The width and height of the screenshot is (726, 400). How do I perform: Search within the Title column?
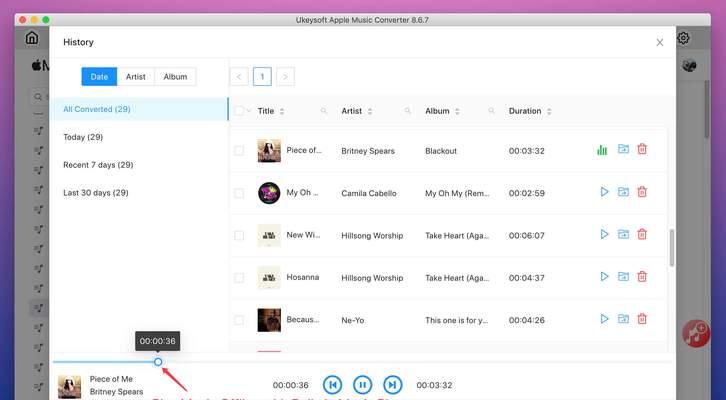324,111
